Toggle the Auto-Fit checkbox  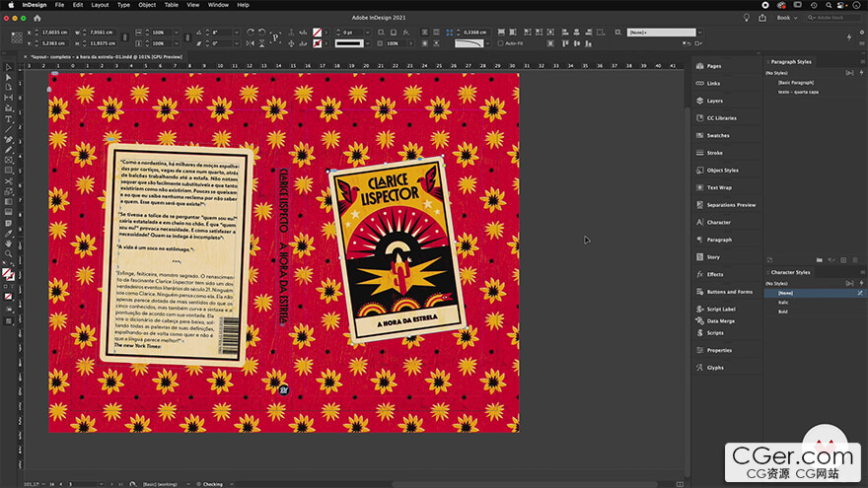500,43
